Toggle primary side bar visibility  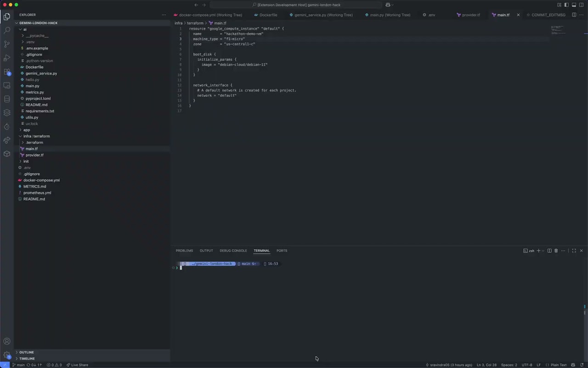coord(566,5)
